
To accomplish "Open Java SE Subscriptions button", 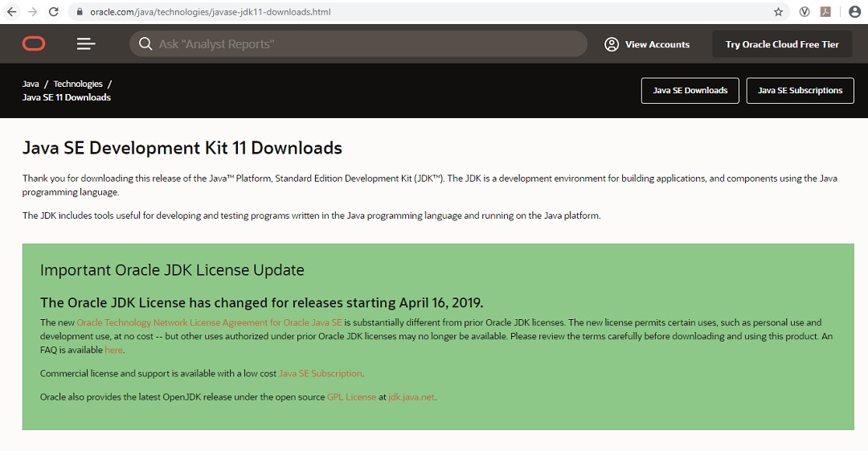I will coord(800,90).
